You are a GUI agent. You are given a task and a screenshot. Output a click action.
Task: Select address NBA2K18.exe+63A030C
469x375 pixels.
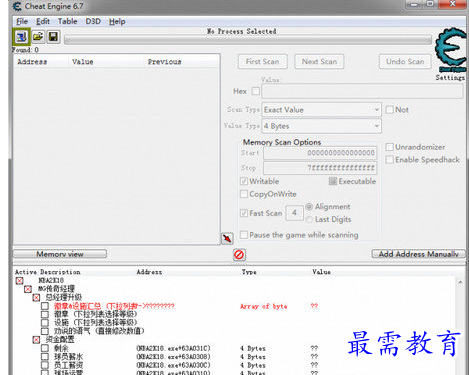tap(173, 365)
